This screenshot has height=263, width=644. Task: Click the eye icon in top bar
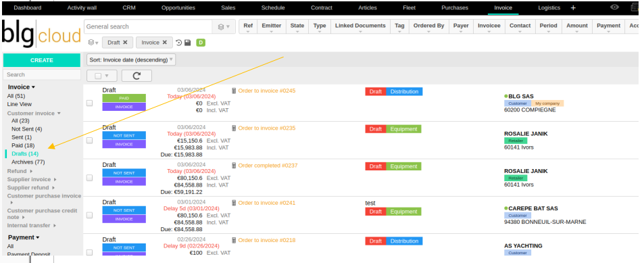614,7
